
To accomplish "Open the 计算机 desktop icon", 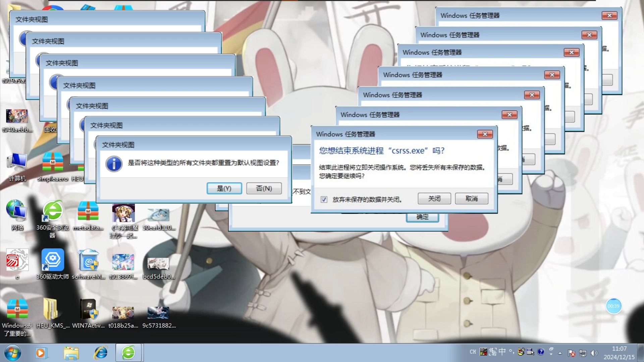I will [x=17, y=167].
